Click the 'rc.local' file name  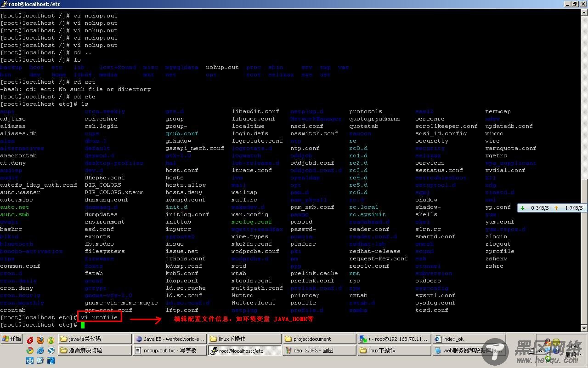click(364, 207)
